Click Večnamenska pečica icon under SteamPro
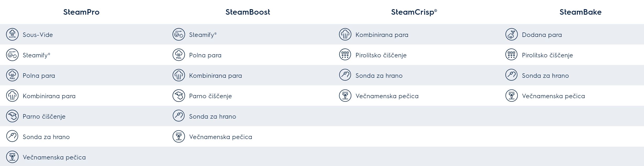Viewport: 644px width, 166px height. pyautogui.click(x=12, y=157)
